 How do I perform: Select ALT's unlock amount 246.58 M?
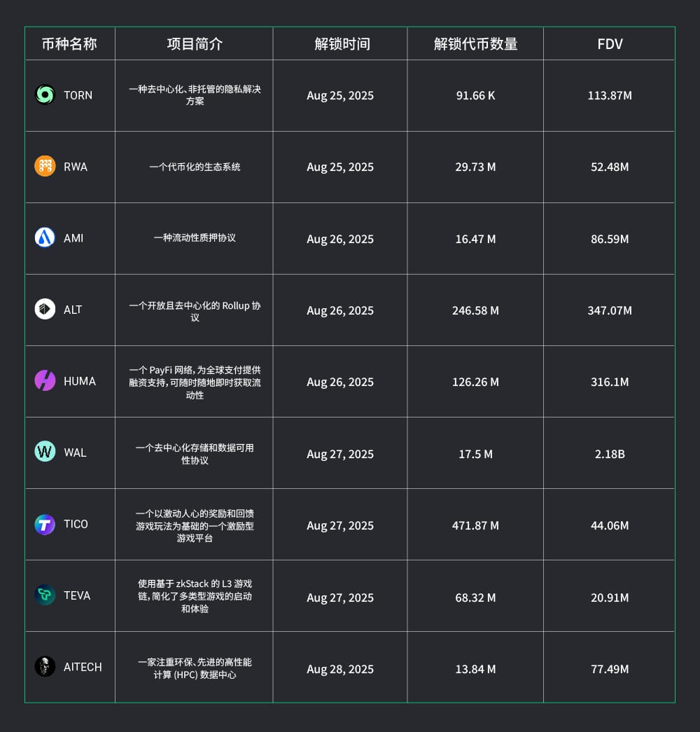(x=475, y=310)
